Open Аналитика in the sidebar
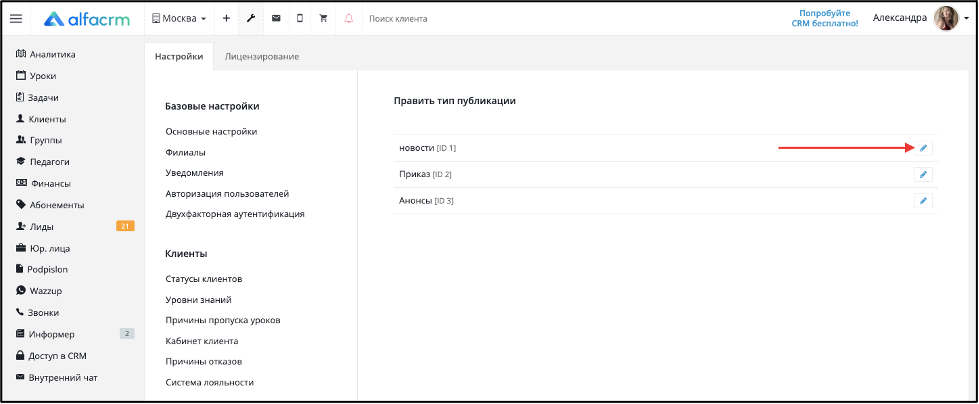979x404 pixels. click(46, 54)
